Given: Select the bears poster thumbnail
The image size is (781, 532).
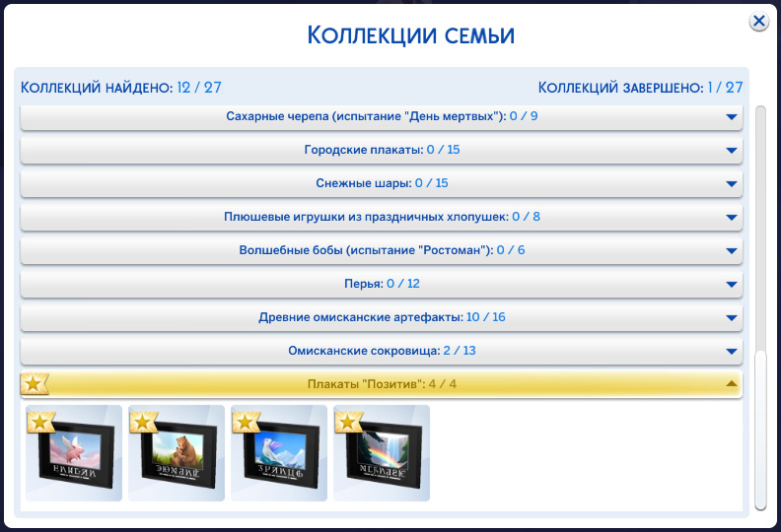Looking at the screenshot, I should click(177, 453).
